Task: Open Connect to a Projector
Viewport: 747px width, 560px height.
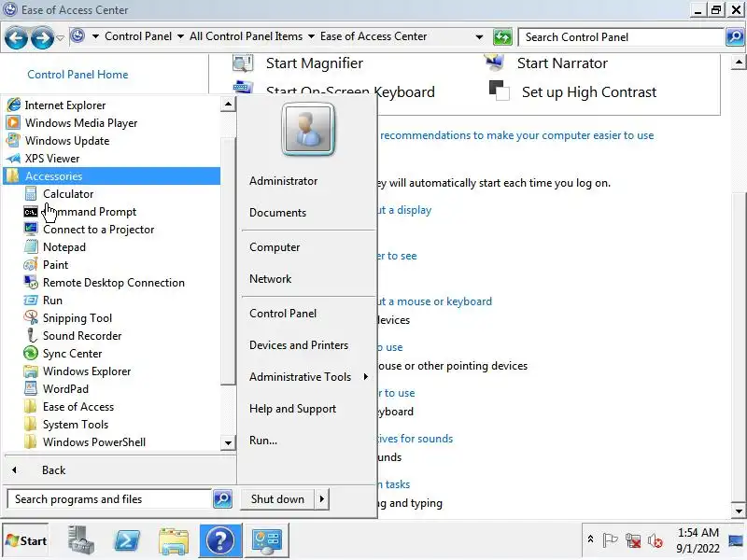Action: click(x=99, y=230)
